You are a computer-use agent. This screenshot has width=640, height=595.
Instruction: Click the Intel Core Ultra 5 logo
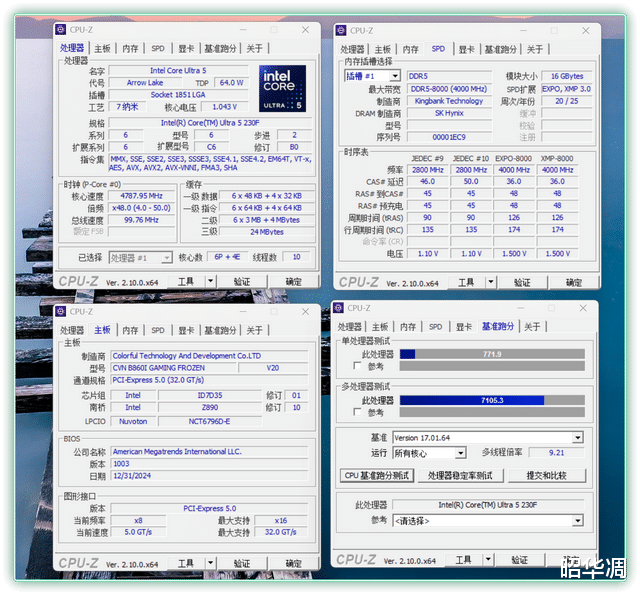(282, 87)
